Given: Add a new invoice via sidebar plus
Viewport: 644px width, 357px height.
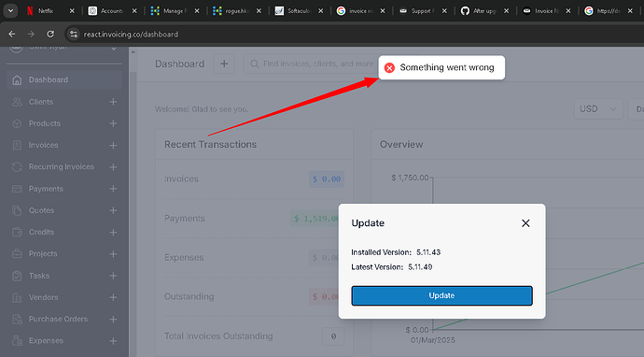Looking at the screenshot, I should [x=113, y=146].
